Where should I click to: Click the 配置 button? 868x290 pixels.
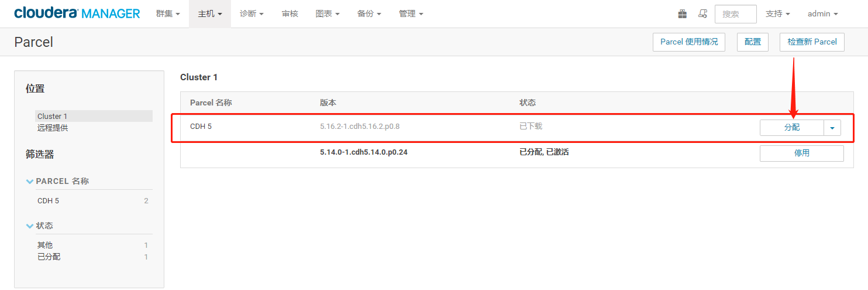(x=753, y=42)
